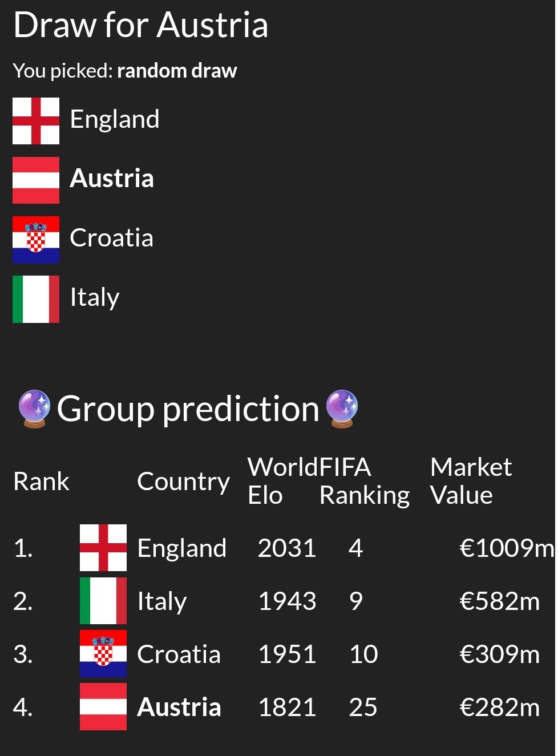Click Austria flag in prediction table
This screenshot has height=756, width=558.
[103, 707]
